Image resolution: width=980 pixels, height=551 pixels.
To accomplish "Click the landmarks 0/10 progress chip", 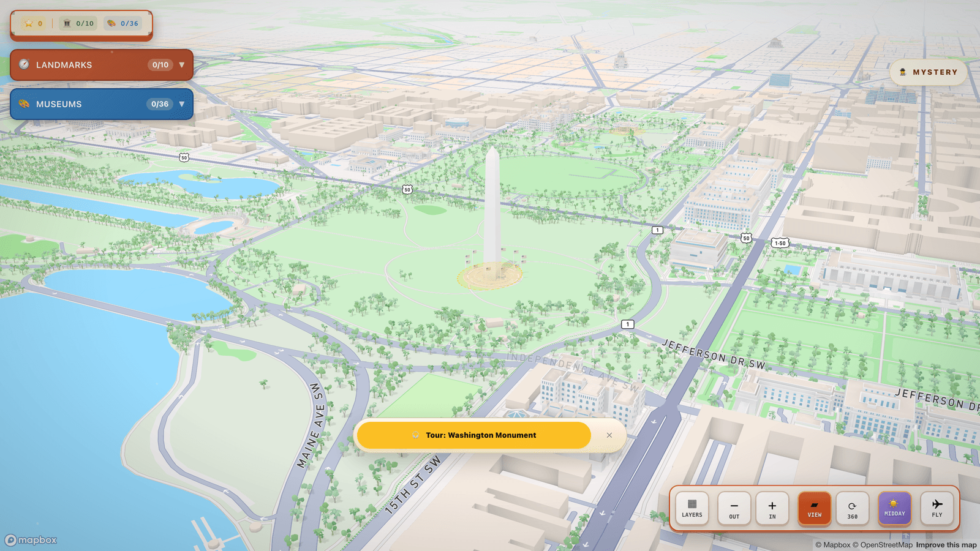I will click(79, 23).
